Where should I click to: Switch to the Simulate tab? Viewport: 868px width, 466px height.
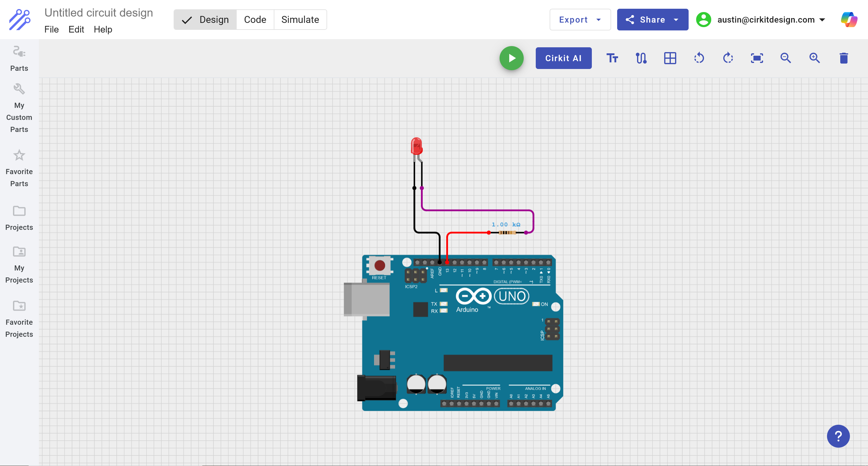click(x=300, y=20)
